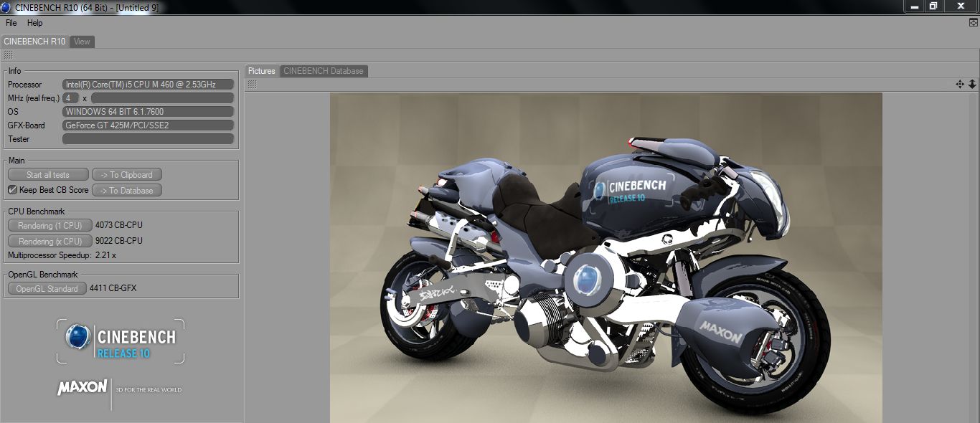Image resolution: width=980 pixels, height=423 pixels.
Task: Click the MAXON logo in left panel
Action: [83, 388]
